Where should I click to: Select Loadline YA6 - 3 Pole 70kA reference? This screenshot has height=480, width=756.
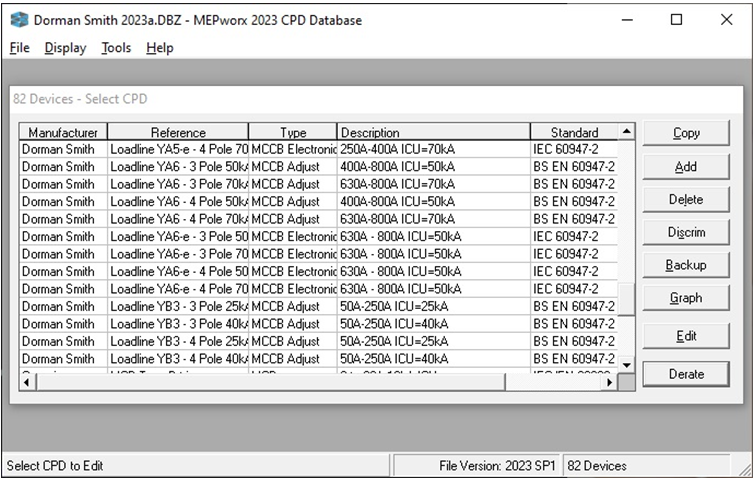tap(178, 184)
